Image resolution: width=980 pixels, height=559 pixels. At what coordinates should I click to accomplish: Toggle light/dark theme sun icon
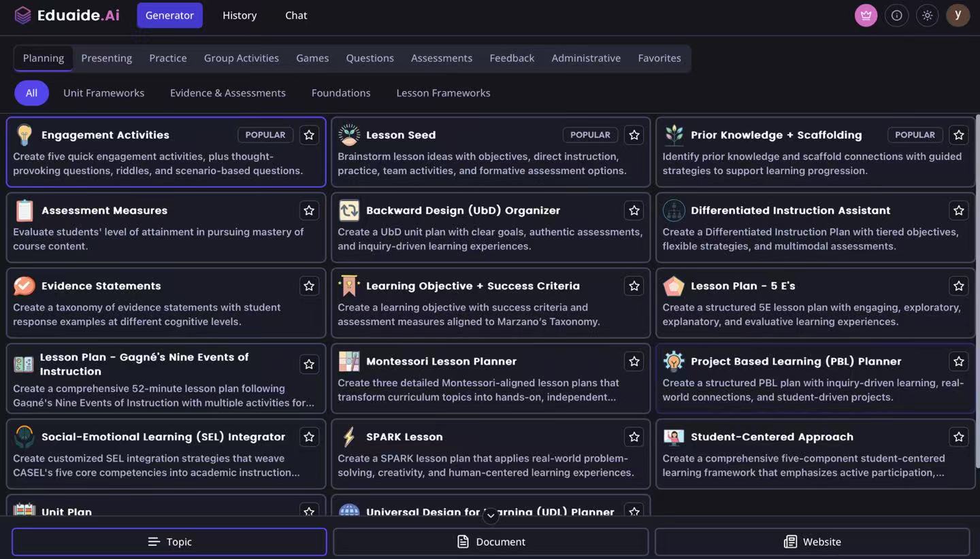click(927, 15)
